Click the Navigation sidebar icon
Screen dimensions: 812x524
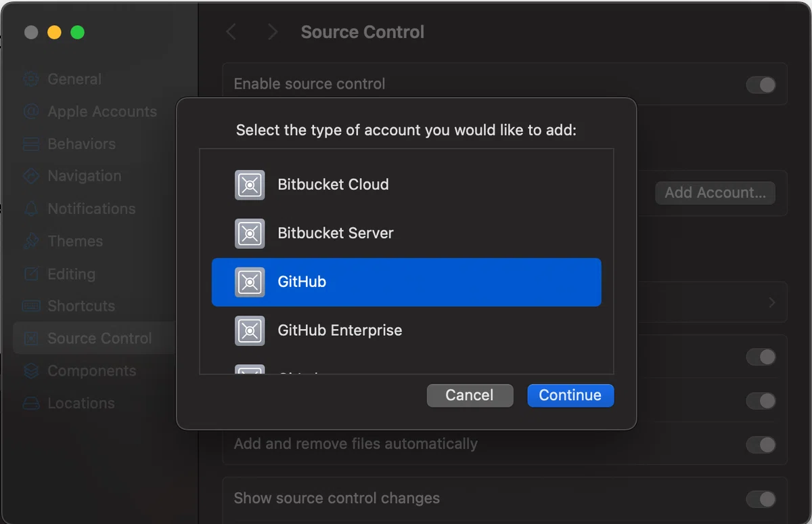(x=31, y=176)
